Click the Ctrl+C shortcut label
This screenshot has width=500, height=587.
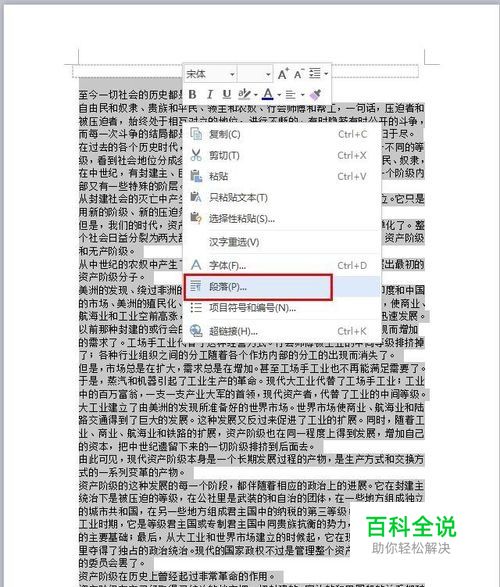click(353, 134)
